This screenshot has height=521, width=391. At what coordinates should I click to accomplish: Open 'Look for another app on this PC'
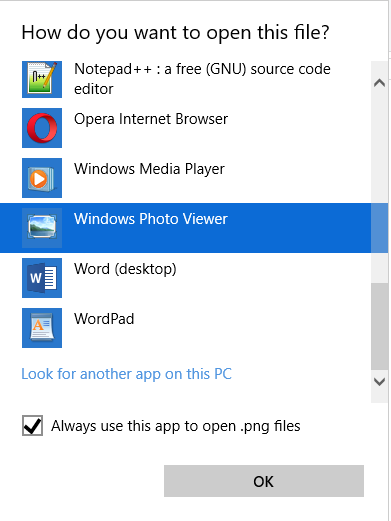point(126,374)
